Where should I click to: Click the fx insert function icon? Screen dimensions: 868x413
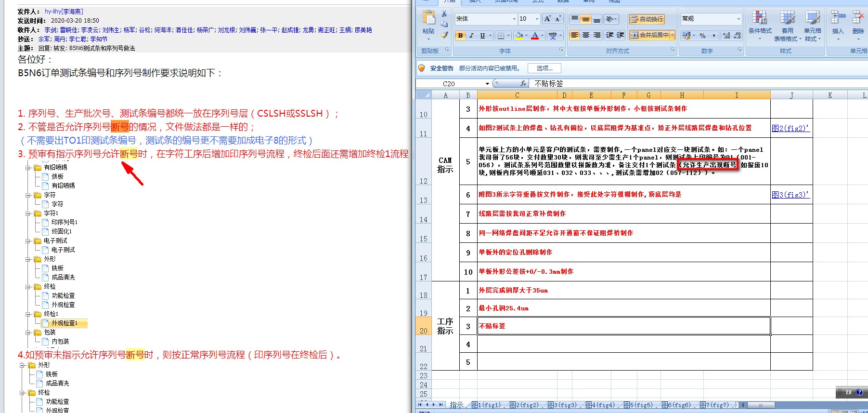[523, 83]
